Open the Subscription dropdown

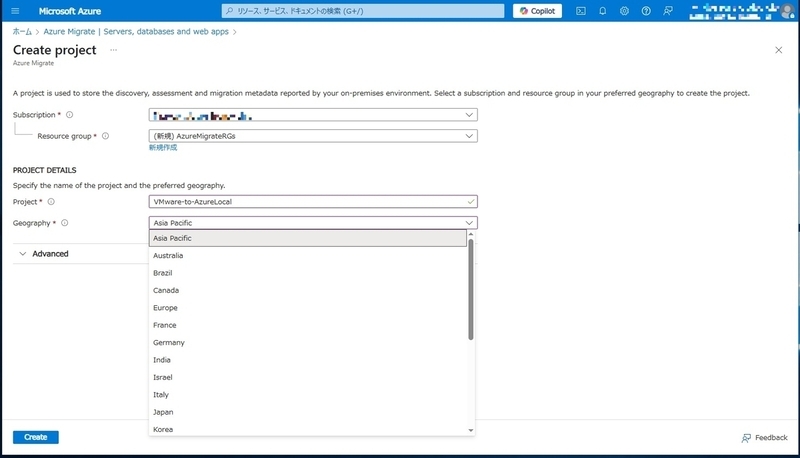coord(313,115)
